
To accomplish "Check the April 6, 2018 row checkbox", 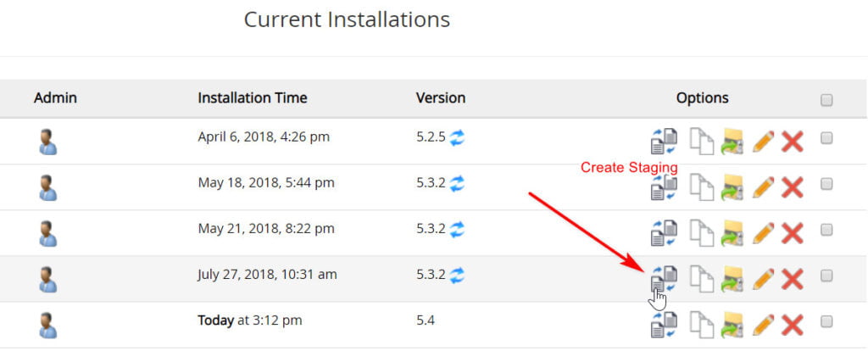I will 826,138.
